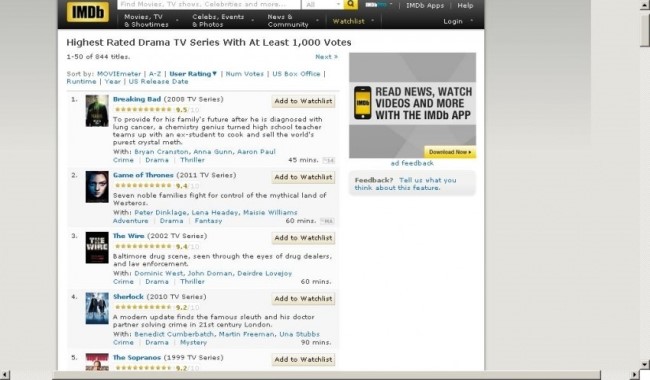The width and height of the screenshot is (650, 380).
Task: Open Deirdre Lovejoy's page
Action: tap(264, 274)
